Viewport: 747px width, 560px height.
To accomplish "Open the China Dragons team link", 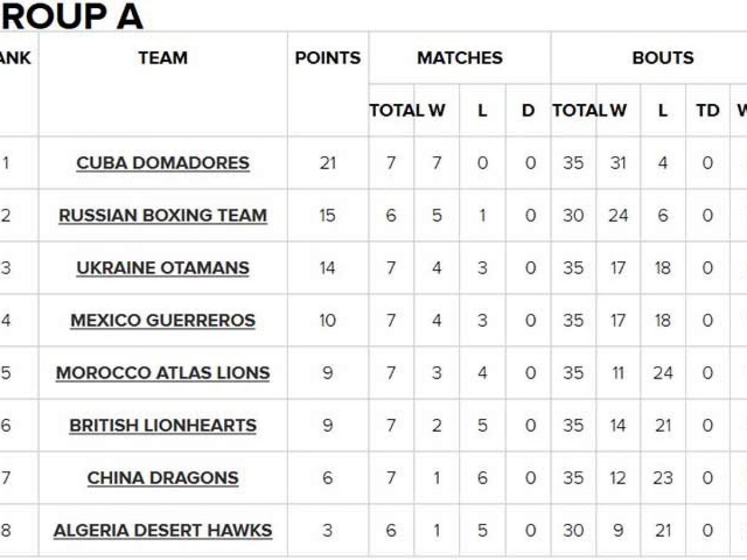I will coord(162,478).
